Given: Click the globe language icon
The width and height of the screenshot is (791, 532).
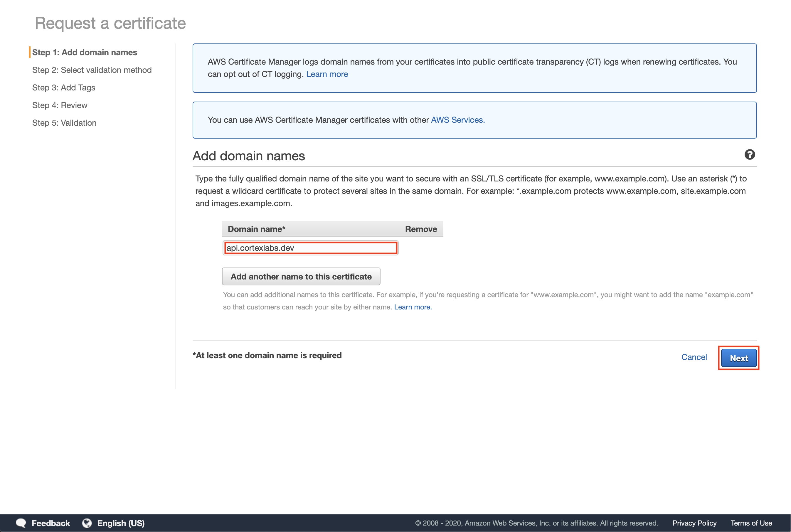Looking at the screenshot, I should [87, 523].
